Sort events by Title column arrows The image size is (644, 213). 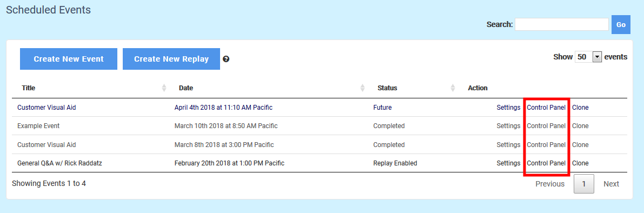(164, 88)
